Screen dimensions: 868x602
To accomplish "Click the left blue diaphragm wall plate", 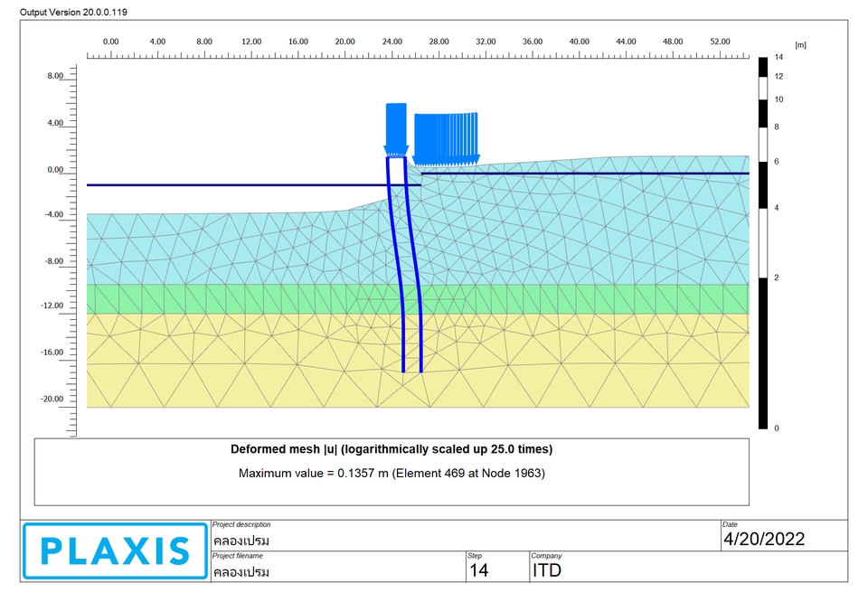I will coord(398,262).
